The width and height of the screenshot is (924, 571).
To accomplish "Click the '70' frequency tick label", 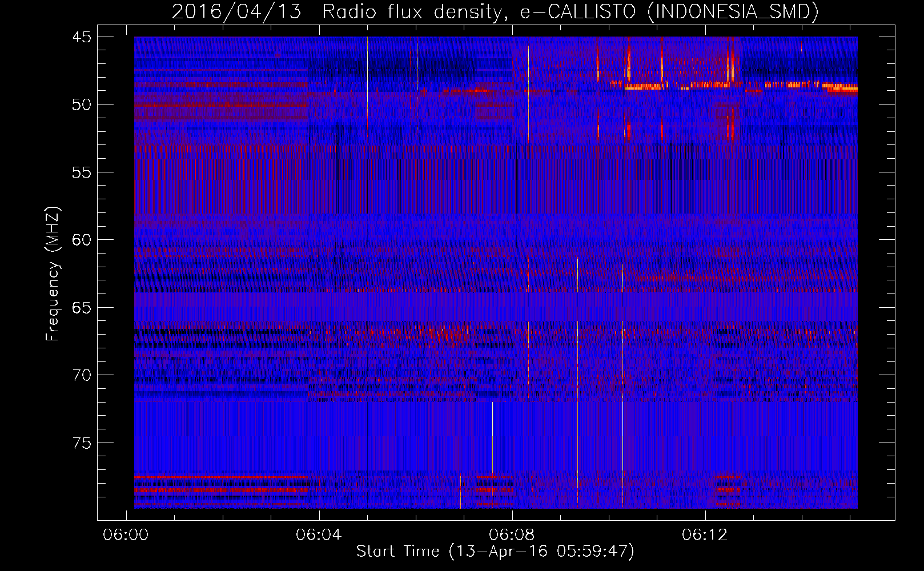I will [x=82, y=375].
